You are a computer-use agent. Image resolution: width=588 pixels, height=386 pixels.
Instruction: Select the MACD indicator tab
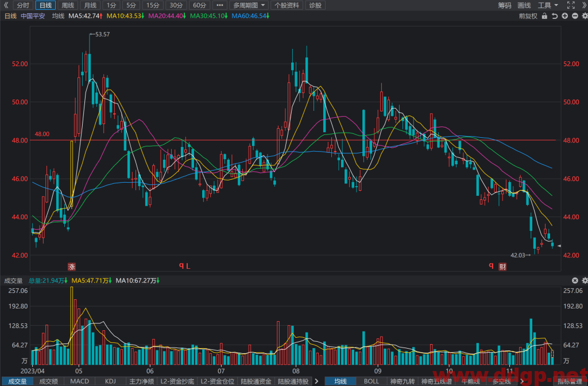(79, 381)
